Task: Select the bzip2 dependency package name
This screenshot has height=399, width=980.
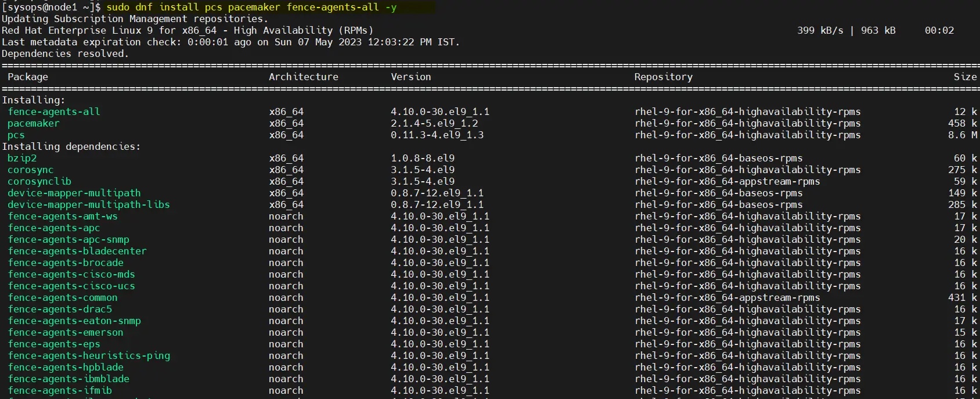Action: (22, 158)
